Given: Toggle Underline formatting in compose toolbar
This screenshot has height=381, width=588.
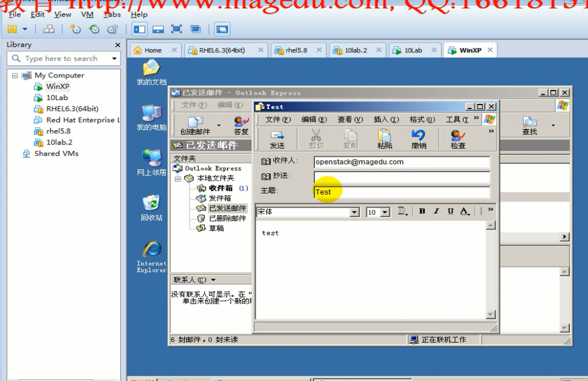Looking at the screenshot, I should click(x=450, y=211).
